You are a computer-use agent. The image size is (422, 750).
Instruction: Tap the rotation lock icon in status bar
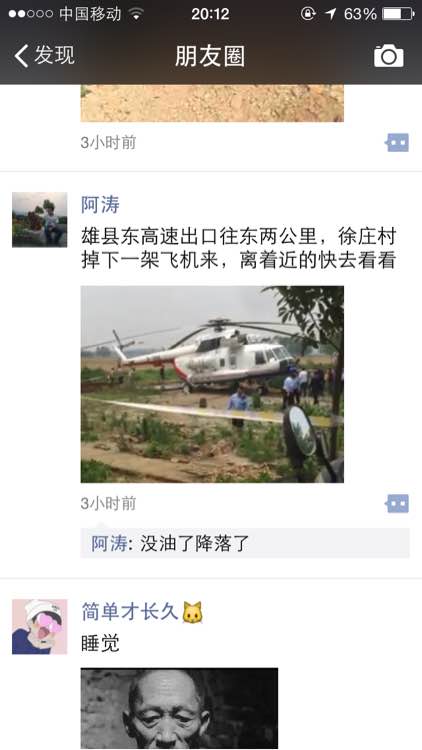point(308,14)
